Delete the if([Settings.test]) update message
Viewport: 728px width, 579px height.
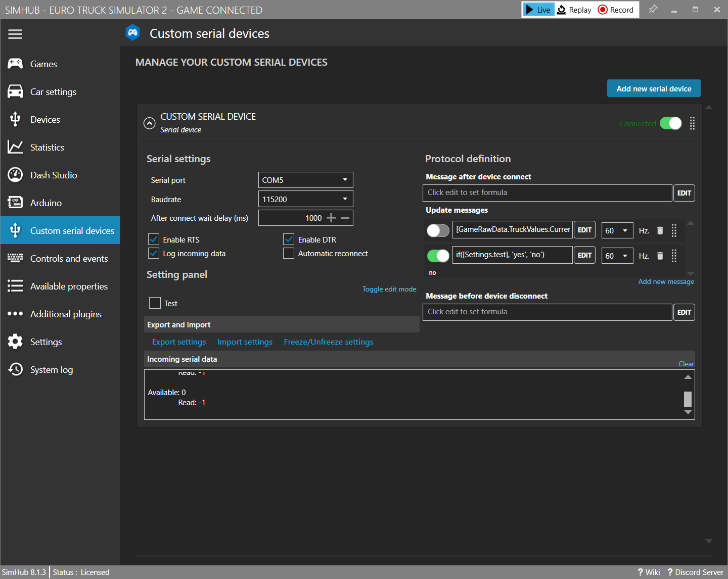pos(660,256)
